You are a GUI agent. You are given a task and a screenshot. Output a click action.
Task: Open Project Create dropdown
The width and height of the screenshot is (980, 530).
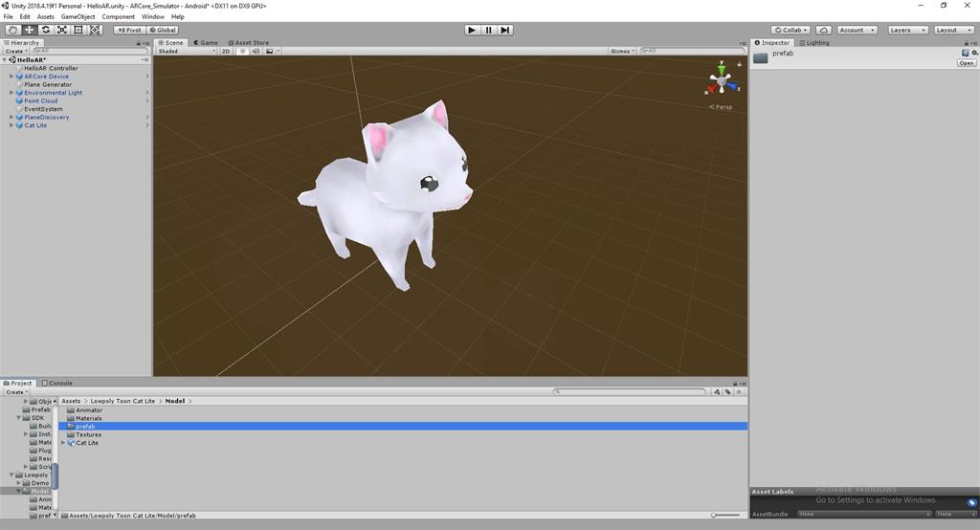point(15,392)
